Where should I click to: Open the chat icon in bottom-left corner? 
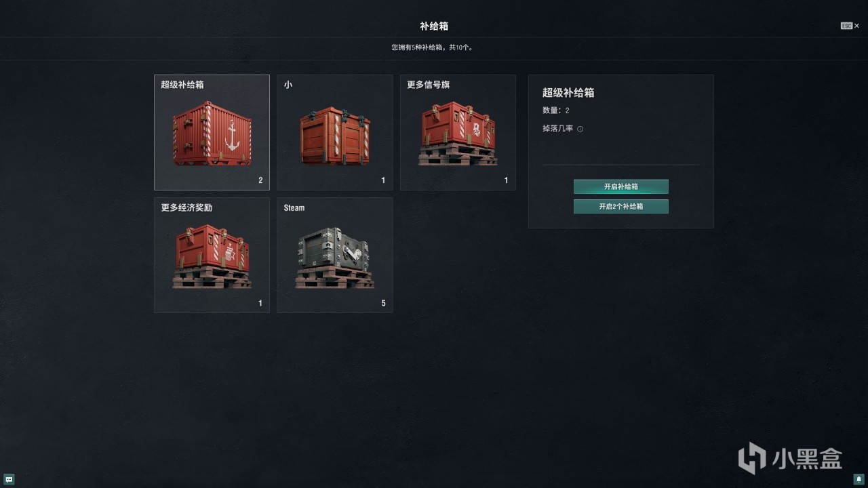coord(9,479)
